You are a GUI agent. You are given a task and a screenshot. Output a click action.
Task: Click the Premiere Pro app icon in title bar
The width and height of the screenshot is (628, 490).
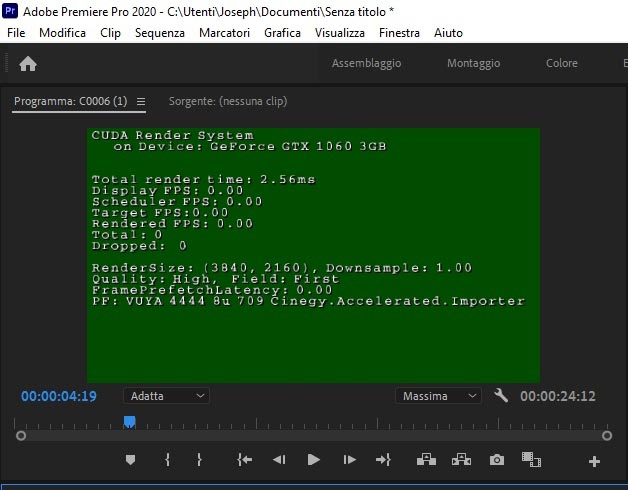[x=10, y=11]
